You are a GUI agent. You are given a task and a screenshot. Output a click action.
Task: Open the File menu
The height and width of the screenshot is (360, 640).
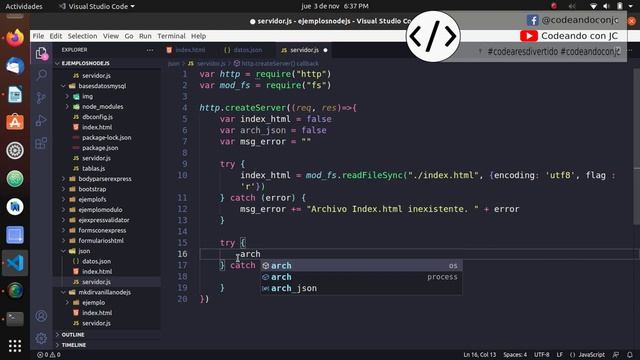coord(38,36)
